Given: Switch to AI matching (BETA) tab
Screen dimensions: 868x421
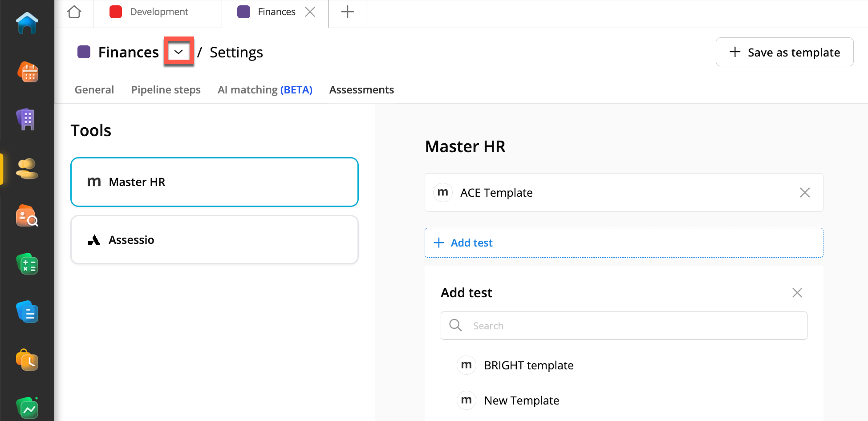Looking at the screenshot, I should [x=265, y=90].
